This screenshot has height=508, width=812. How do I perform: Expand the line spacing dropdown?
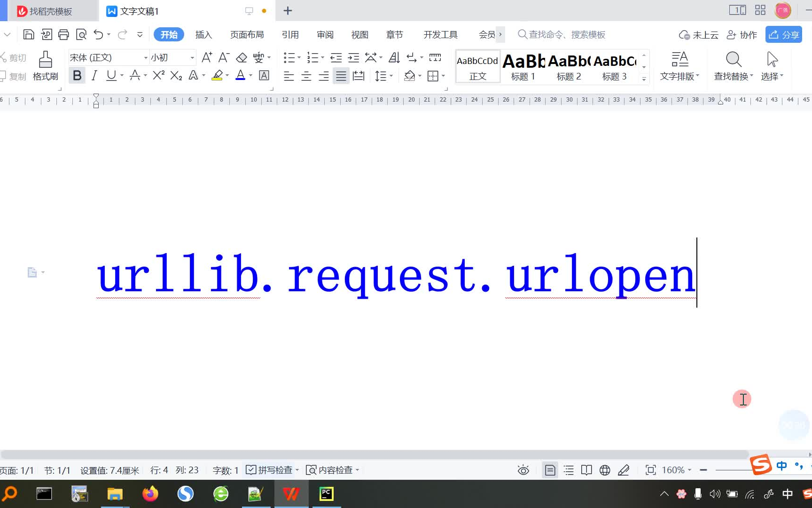click(391, 76)
